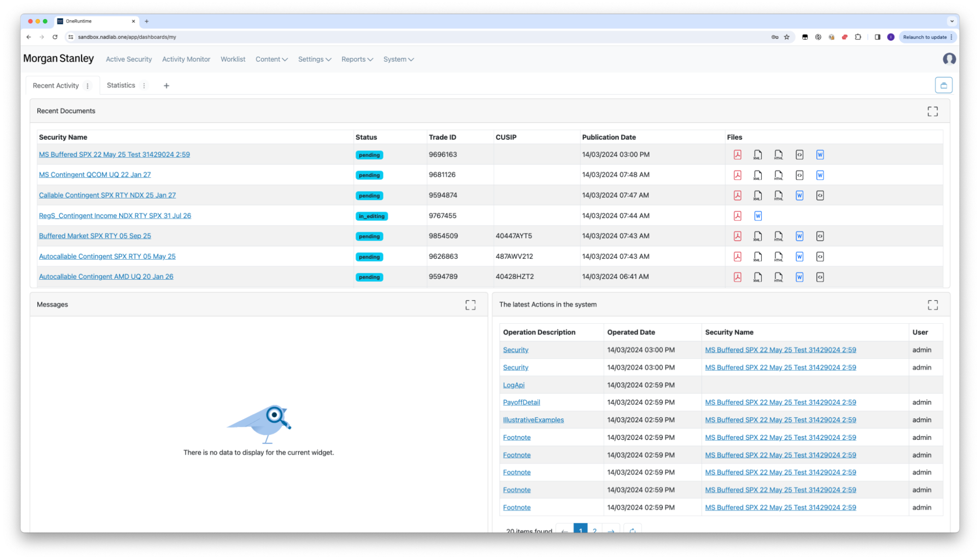The height and width of the screenshot is (560, 980).
Task: Open Word file for Autocallable Contingent AMD row
Action: 799,277
